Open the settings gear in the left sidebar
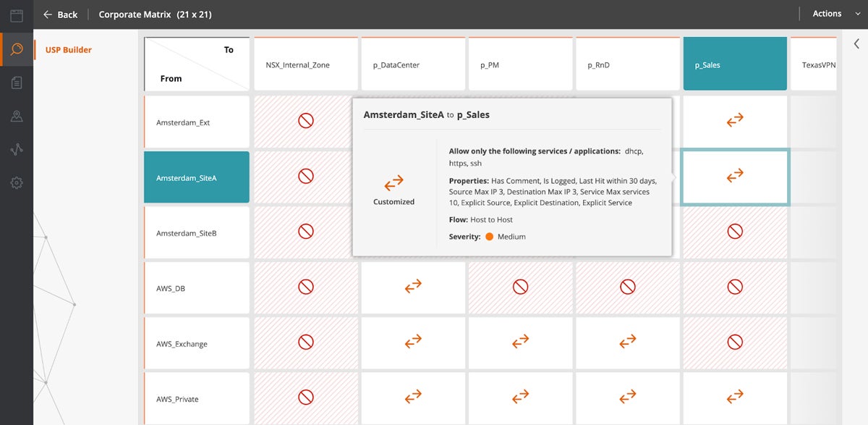This screenshot has width=868, height=425. point(16,182)
